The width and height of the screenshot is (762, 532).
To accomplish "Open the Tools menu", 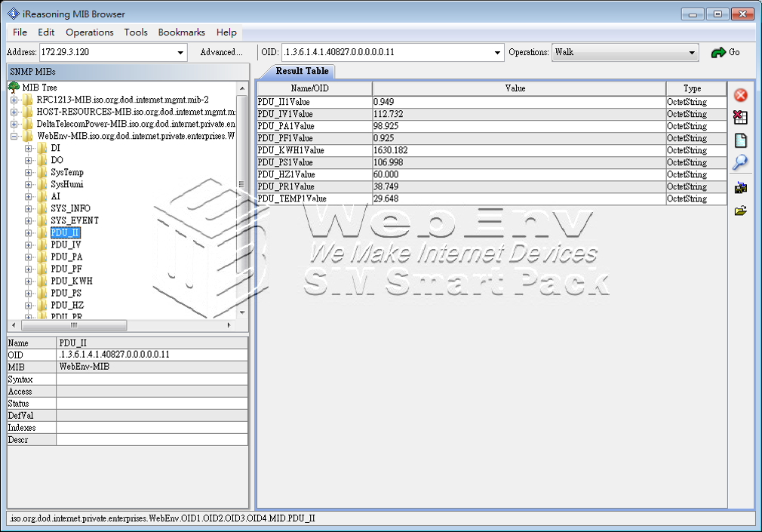I will [x=136, y=32].
